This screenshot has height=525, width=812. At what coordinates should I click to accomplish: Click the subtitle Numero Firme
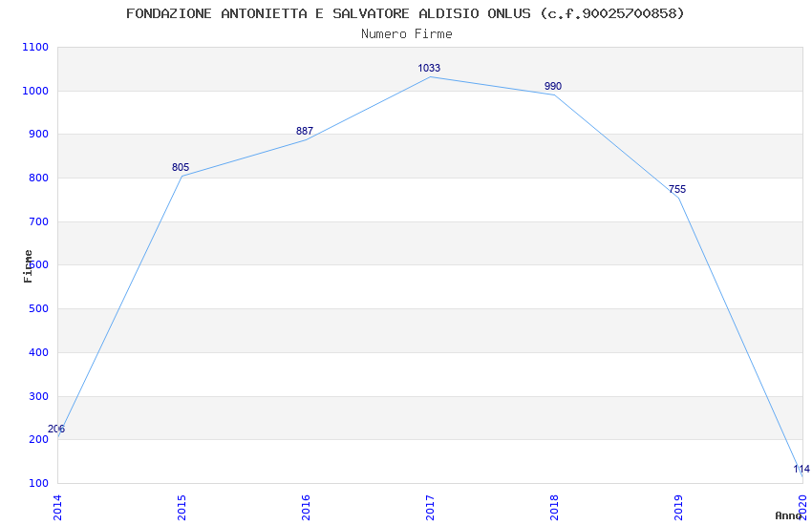(407, 34)
